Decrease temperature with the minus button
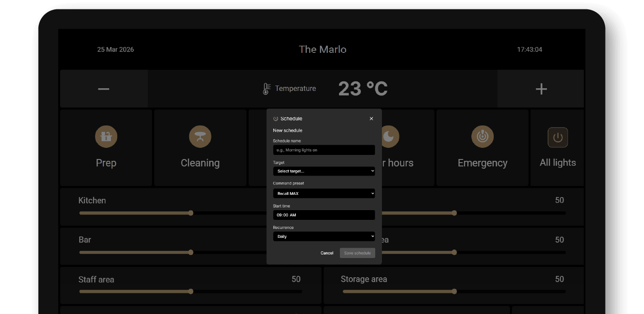The width and height of the screenshot is (644, 314). coord(104,89)
